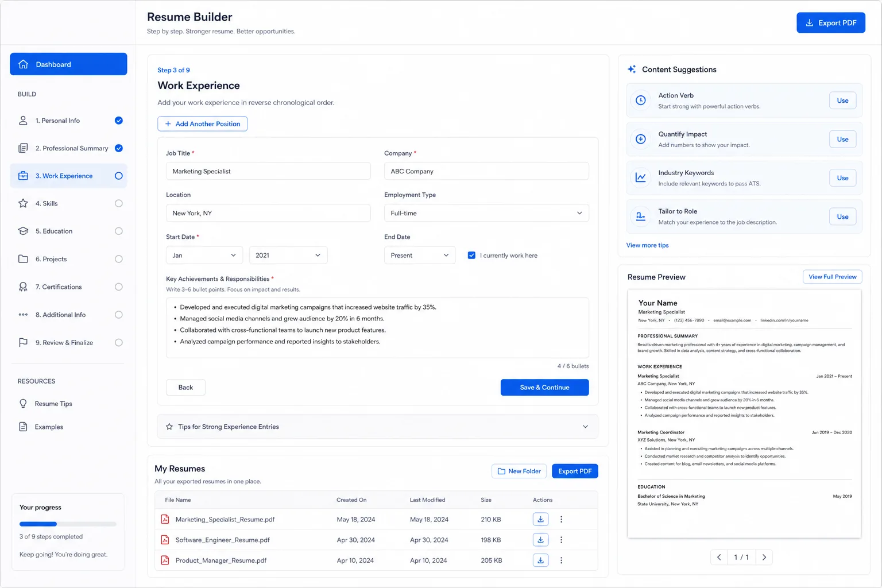Click the Key Achievements text area
882x588 pixels.
[x=377, y=328]
